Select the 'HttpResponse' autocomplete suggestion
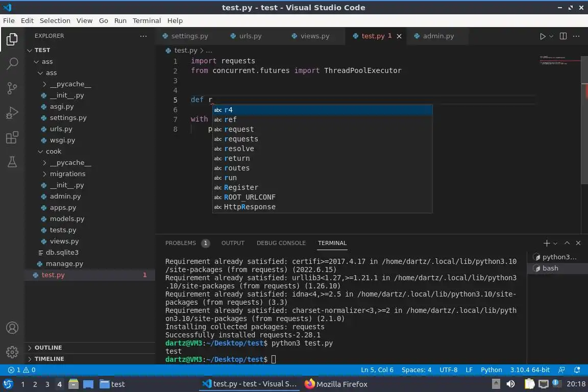Viewport: 588px width, 392px height. pos(323,207)
